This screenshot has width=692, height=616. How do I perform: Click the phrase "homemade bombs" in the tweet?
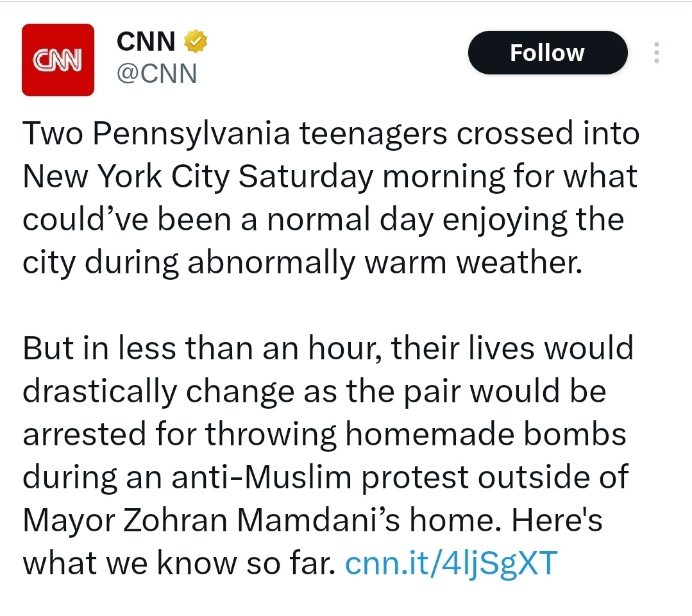tap(485, 434)
